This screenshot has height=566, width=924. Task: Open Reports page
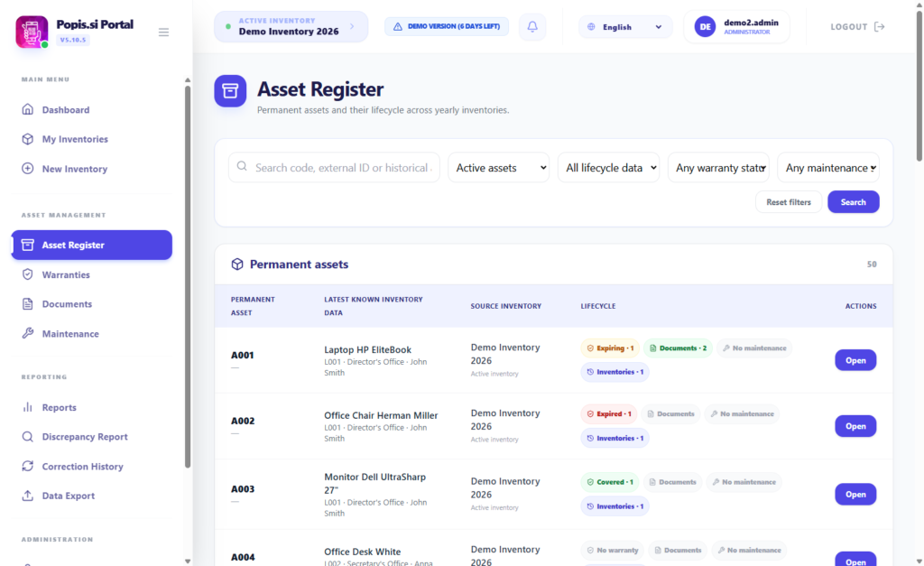[x=92, y=407]
